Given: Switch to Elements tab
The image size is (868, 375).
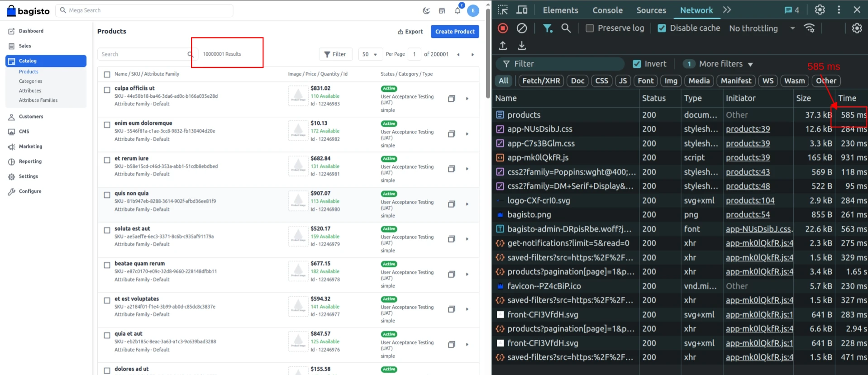Looking at the screenshot, I should coord(560,10).
